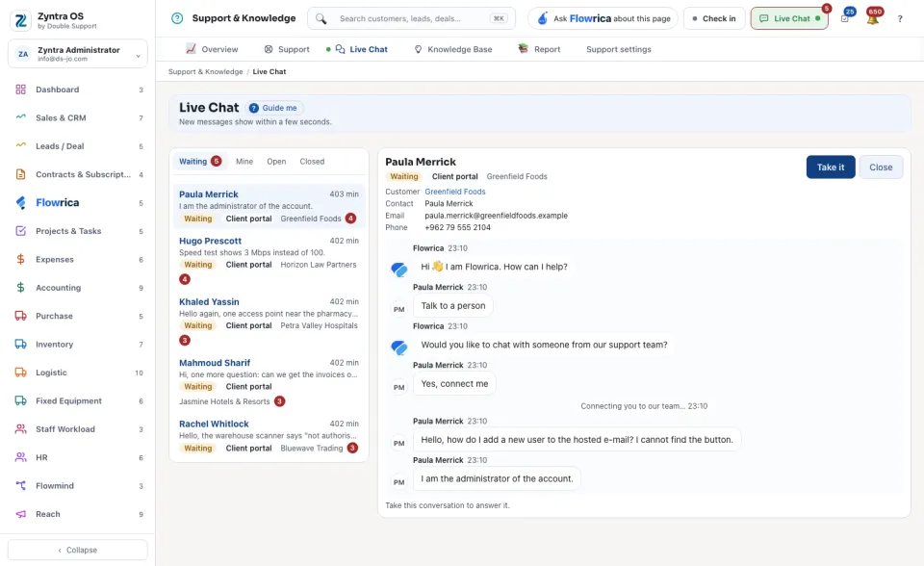The width and height of the screenshot is (924, 566).
Task: Click Flowrica avatar beside greeting message
Action: pyautogui.click(x=399, y=269)
